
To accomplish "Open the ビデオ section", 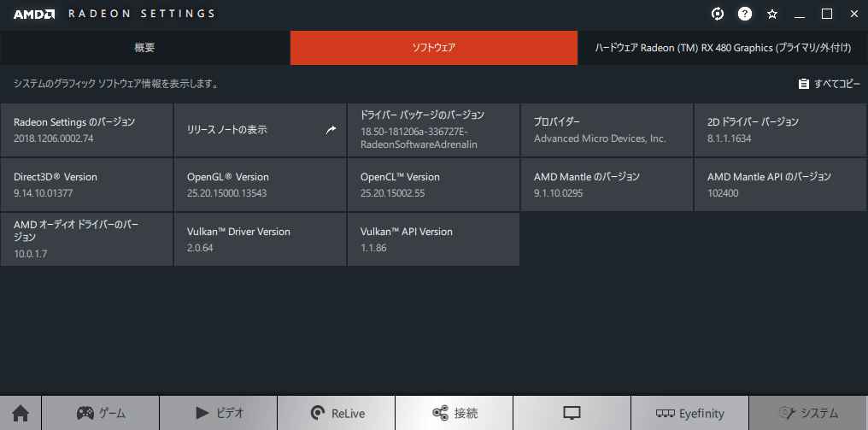I will pyautogui.click(x=218, y=413).
